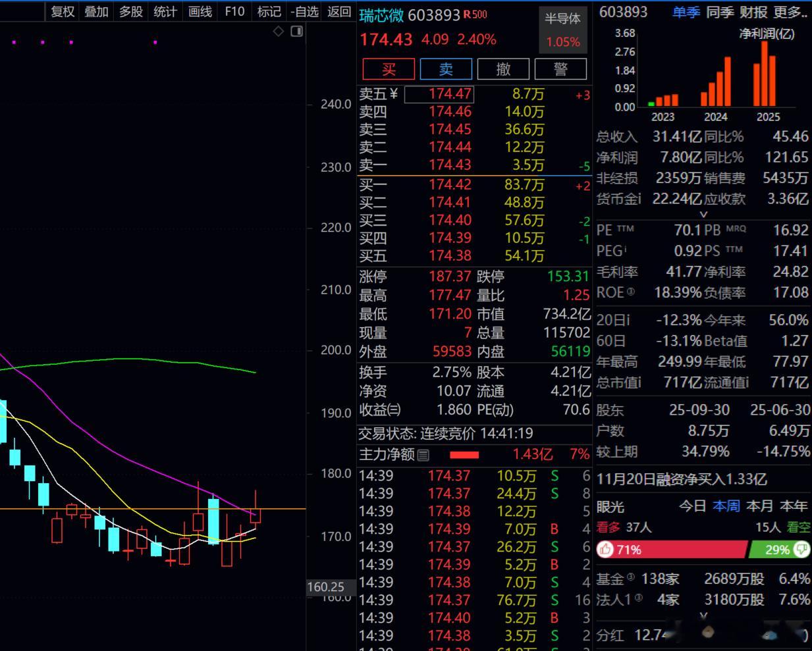Click the circled icon beside 法人1
Screen dimensions: 812x651
click(x=638, y=598)
